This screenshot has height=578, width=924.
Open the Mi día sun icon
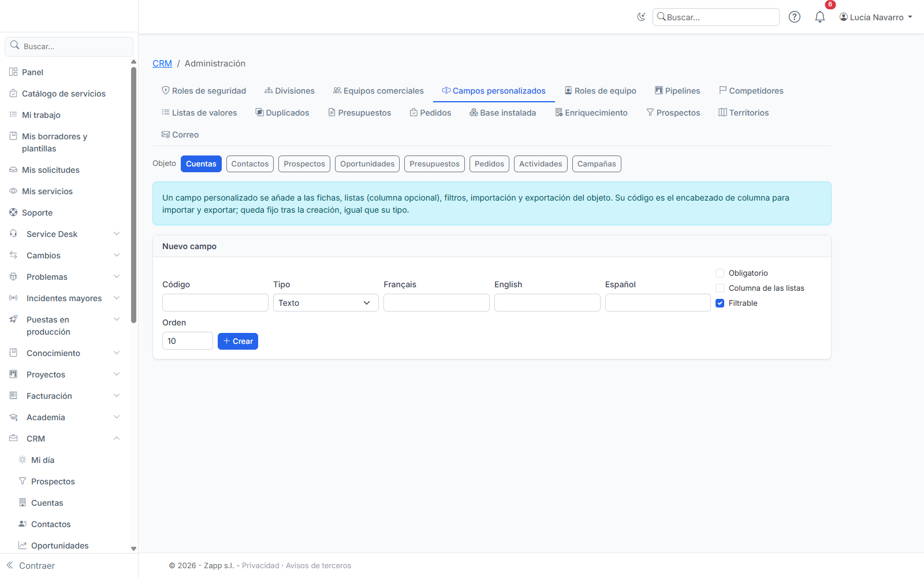coord(23,460)
